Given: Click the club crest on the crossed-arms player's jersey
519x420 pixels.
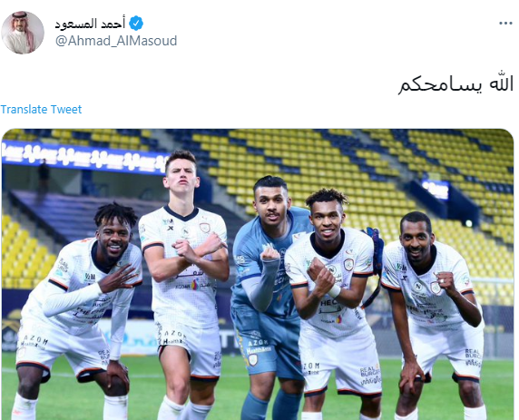Looking at the screenshot, I should click(x=204, y=228).
